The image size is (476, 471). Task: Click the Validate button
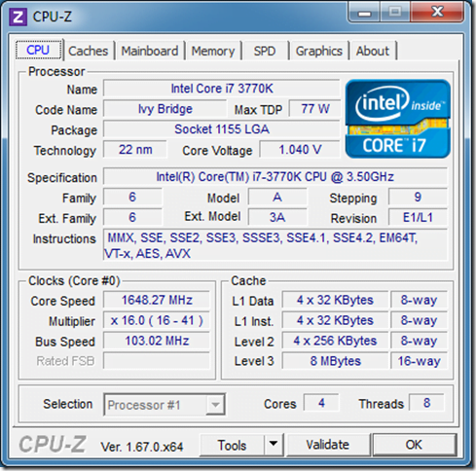328,445
